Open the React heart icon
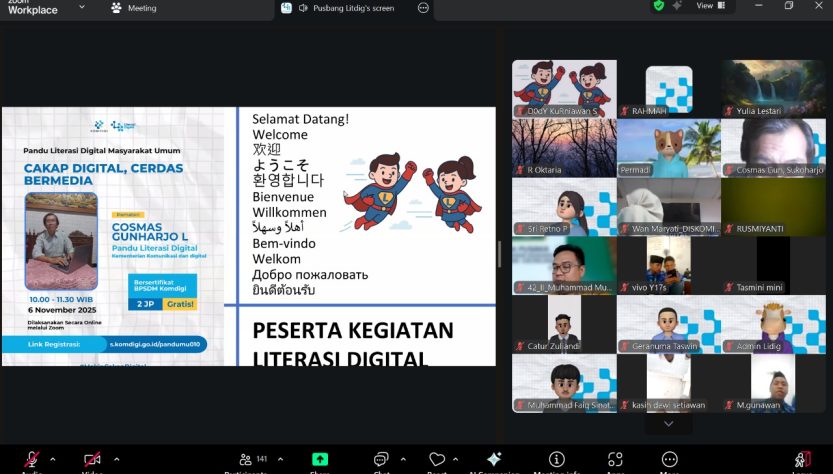833x474 pixels. [x=436, y=459]
